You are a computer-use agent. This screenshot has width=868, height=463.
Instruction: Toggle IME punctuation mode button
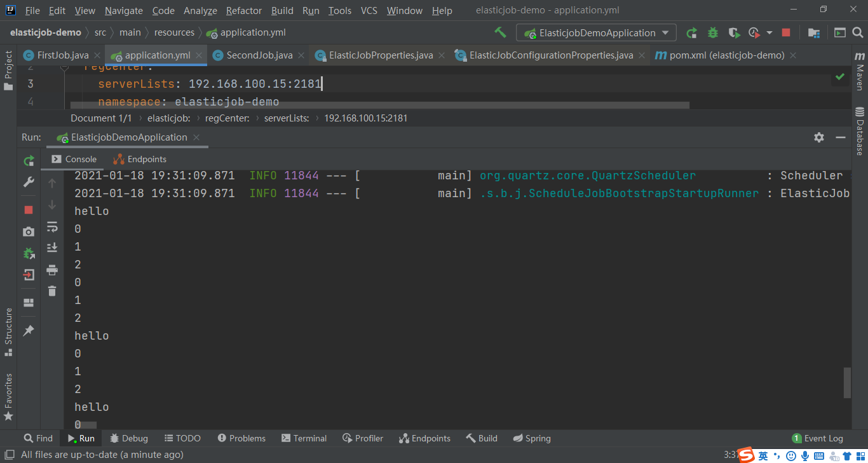coord(777,455)
